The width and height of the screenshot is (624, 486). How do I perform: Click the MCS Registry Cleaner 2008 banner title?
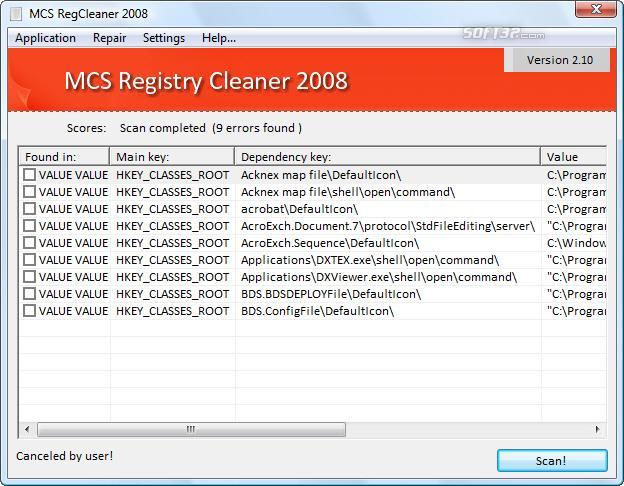pyautogui.click(x=206, y=81)
